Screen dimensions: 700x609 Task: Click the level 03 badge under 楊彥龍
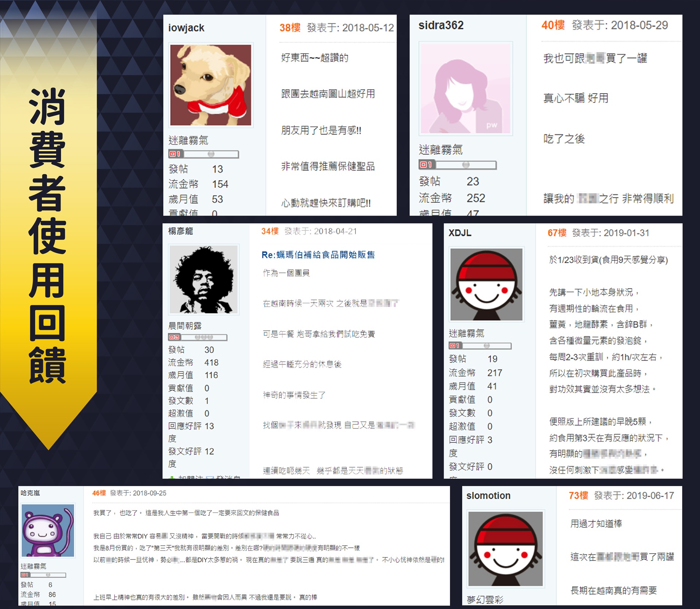[x=174, y=337]
